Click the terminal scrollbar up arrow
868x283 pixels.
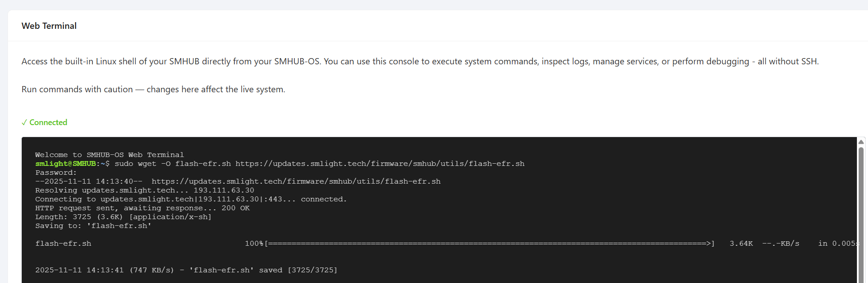[x=861, y=142]
